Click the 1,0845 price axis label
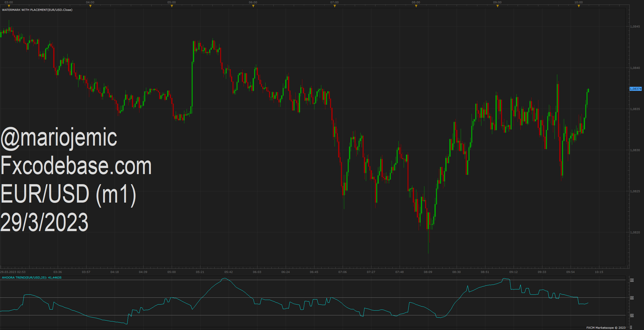644x330 pixels. click(x=635, y=26)
